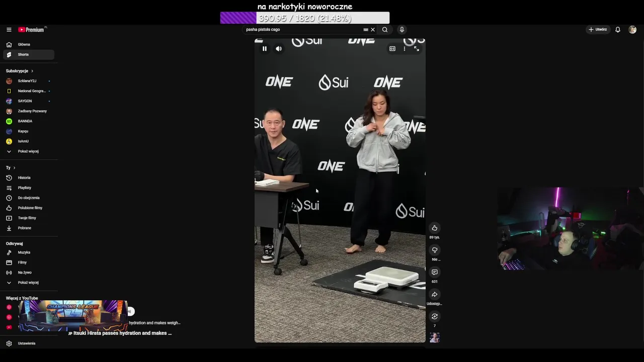Image resolution: width=644 pixels, height=362 pixels.
Task: Open Ustawienia settings
Action: [29, 343]
